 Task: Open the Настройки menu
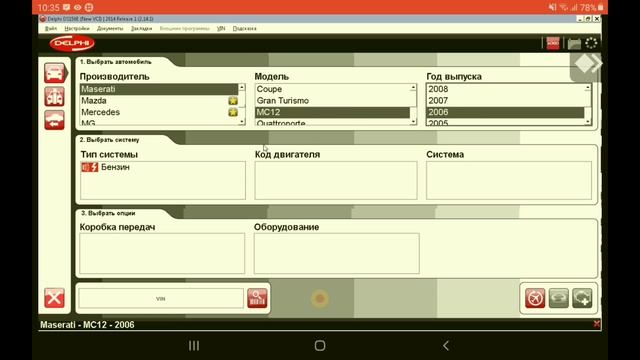click(x=77, y=29)
